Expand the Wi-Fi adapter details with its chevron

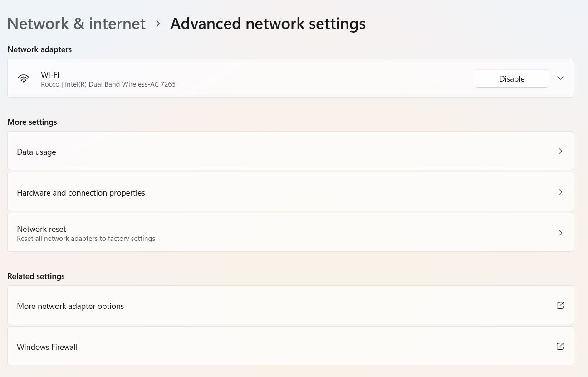(x=560, y=78)
